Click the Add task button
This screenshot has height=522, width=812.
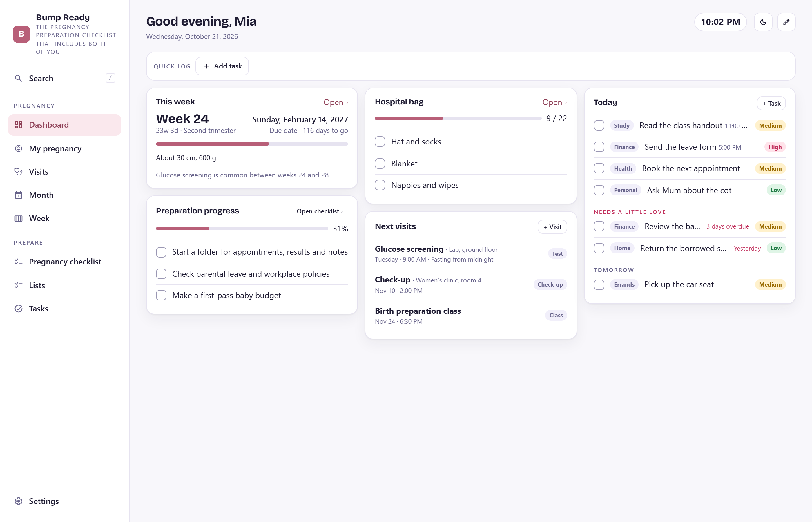coord(222,66)
